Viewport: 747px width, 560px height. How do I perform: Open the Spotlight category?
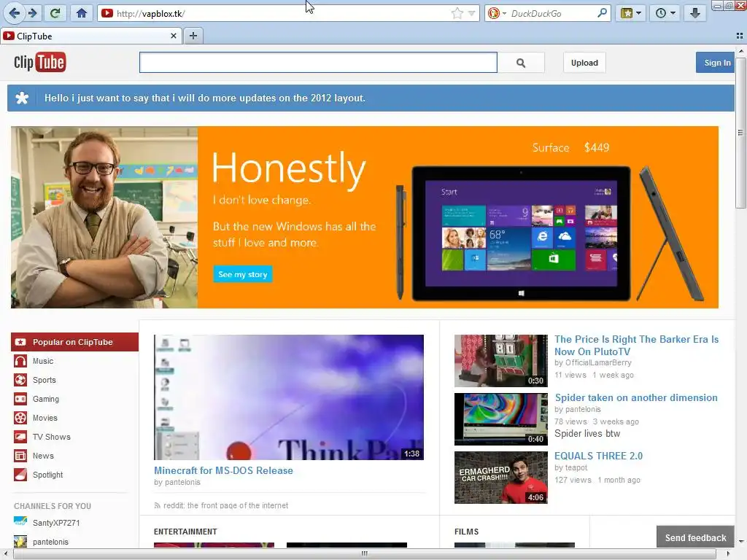point(47,475)
